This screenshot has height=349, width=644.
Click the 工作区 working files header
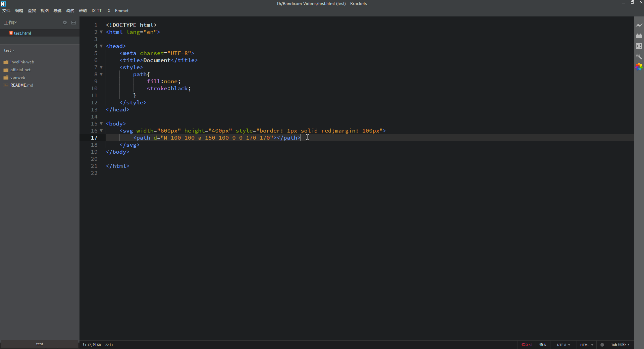click(10, 22)
